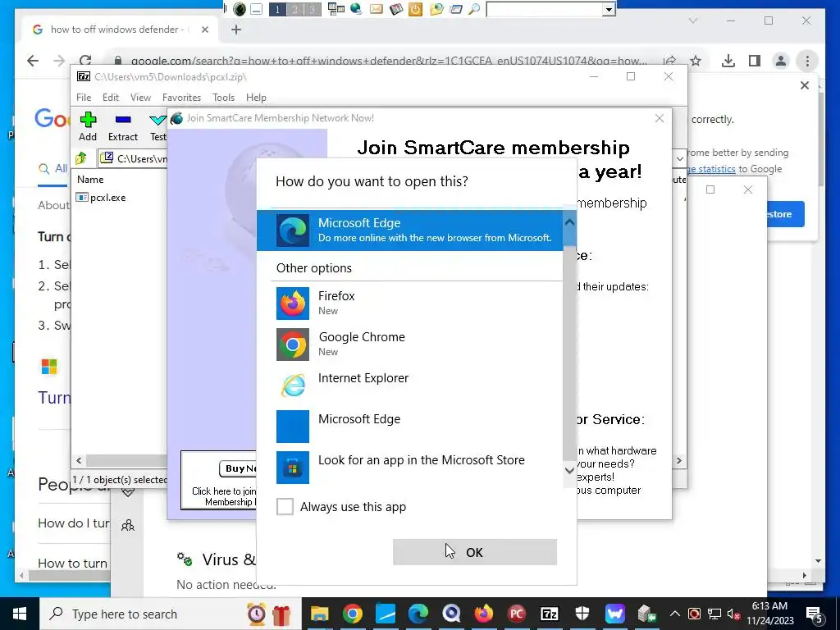Toggle Chrome side panel icon
The width and height of the screenshot is (840, 630).
pyautogui.click(x=755, y=61)
